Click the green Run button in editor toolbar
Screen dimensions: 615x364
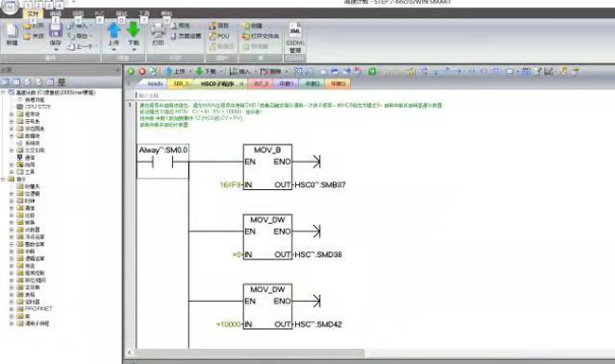[131, 71]
